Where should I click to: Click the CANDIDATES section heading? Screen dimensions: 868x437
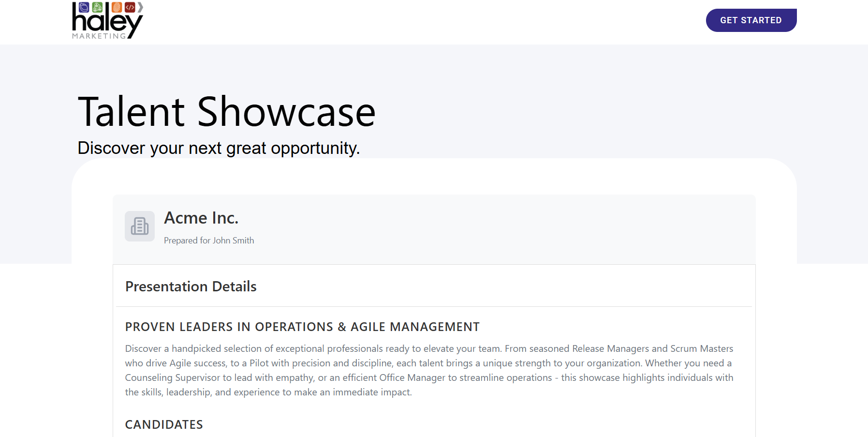click(x=164, y=424)
